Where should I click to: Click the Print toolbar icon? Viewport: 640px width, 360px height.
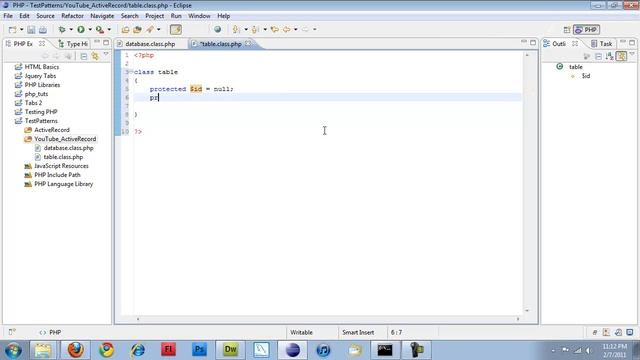[42, 30]
